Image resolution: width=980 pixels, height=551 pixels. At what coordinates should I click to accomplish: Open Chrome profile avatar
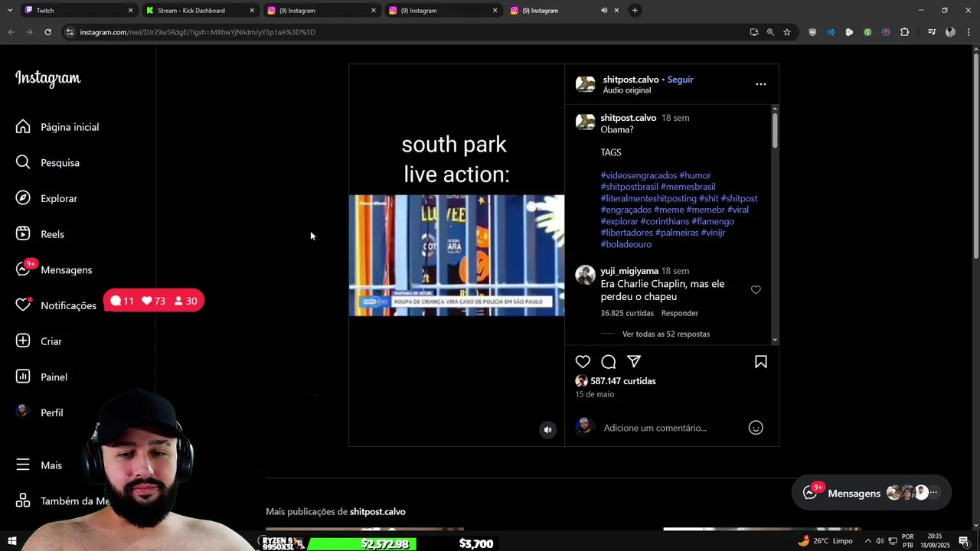pos(950,32)
